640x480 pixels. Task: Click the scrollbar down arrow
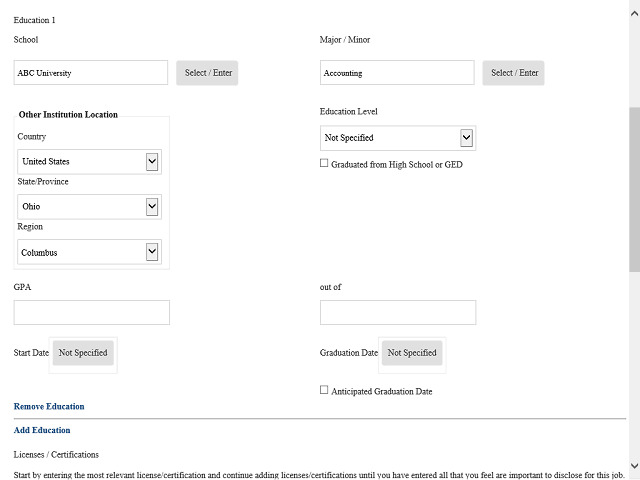pyautogui.click(x=634, y=466)
